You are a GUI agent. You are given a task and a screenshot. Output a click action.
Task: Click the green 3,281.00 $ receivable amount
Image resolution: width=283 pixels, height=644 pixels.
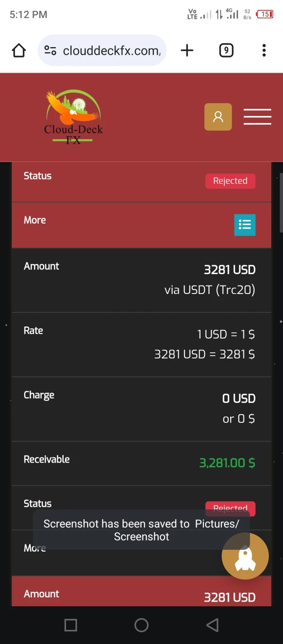pos(227,463)
